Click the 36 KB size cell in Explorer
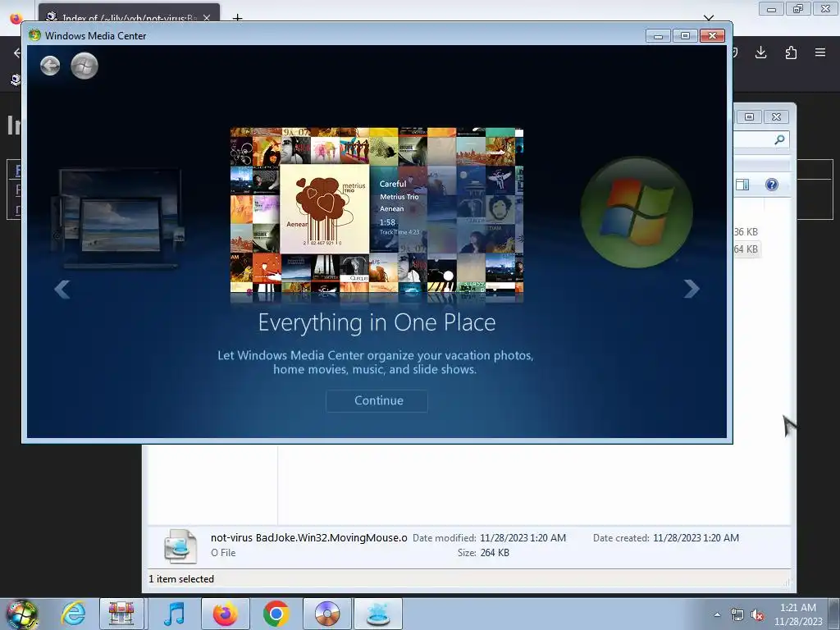The height and width of the screenshot is (630, 840). [x=746, y=232]
